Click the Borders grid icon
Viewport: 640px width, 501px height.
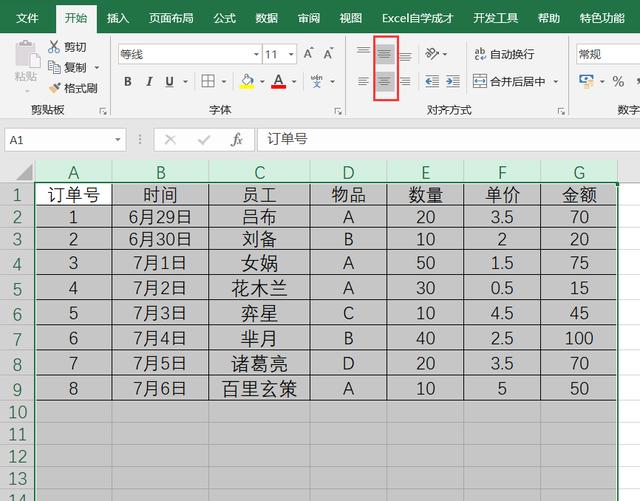click(208, 81)
